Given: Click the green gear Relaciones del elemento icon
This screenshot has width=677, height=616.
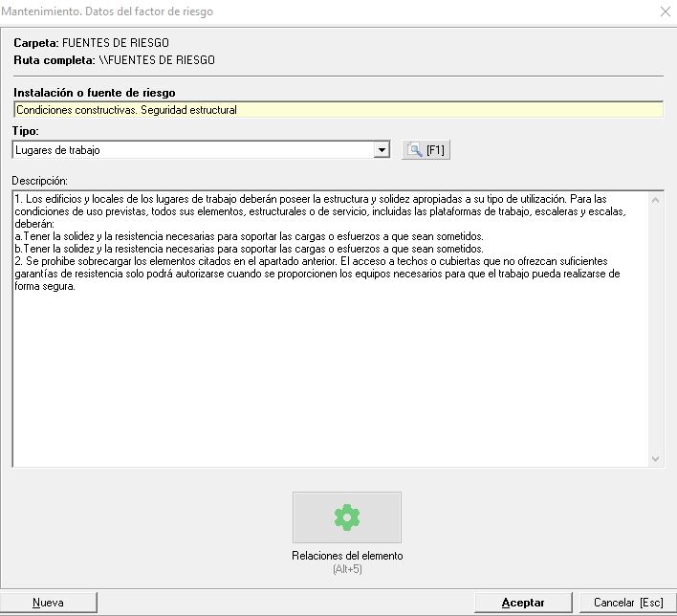Looking at the screenshot, I should tap(346, 517).
